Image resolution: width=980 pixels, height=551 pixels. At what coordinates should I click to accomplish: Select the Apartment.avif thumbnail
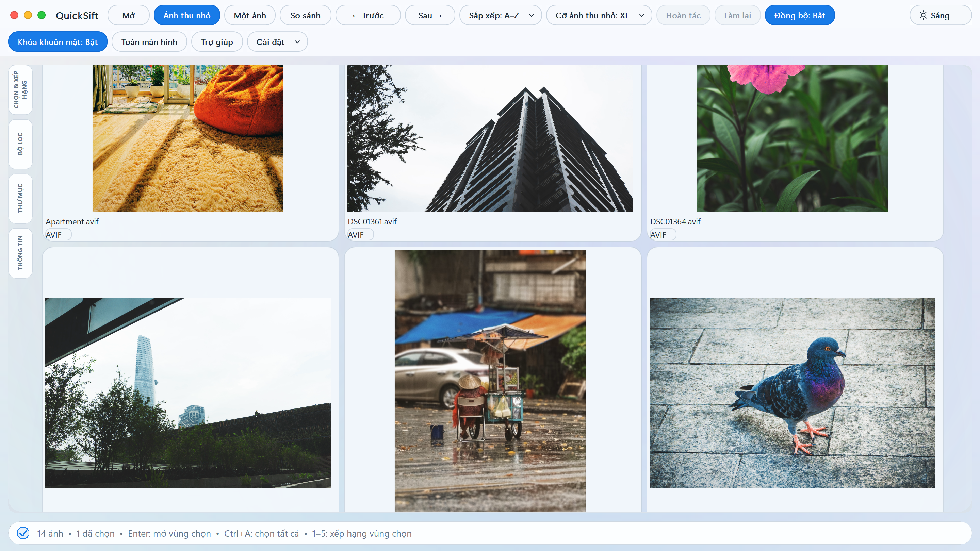(187, 138)
